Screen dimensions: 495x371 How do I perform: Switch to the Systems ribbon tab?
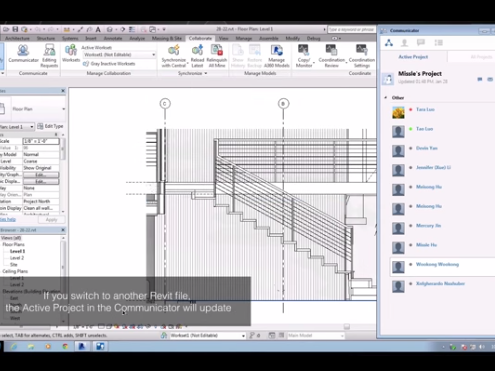tap(70, 38)
